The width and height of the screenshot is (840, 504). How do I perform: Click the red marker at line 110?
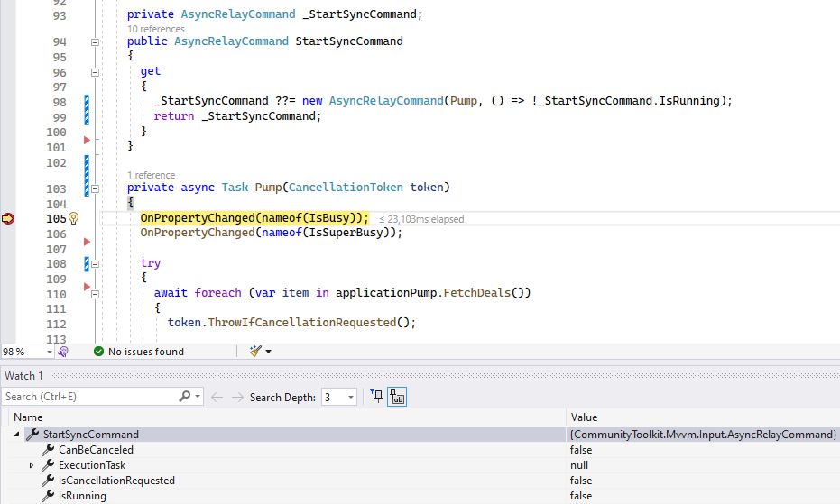[x=87, y=287]
